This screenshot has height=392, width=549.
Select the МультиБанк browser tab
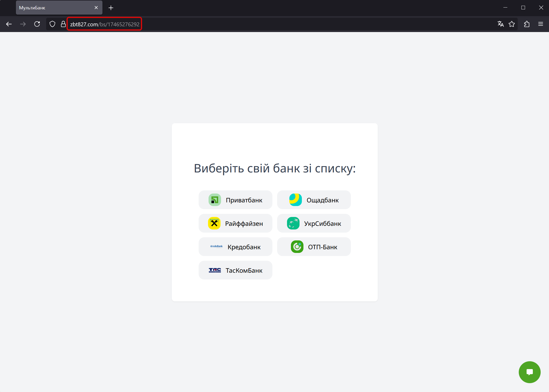(x=59, y=8)
